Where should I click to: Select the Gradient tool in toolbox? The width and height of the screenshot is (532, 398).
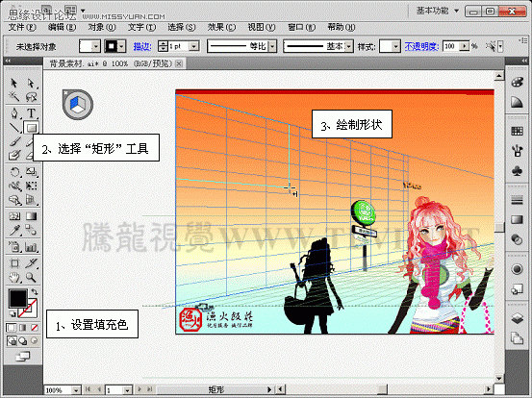coord(31,216)
